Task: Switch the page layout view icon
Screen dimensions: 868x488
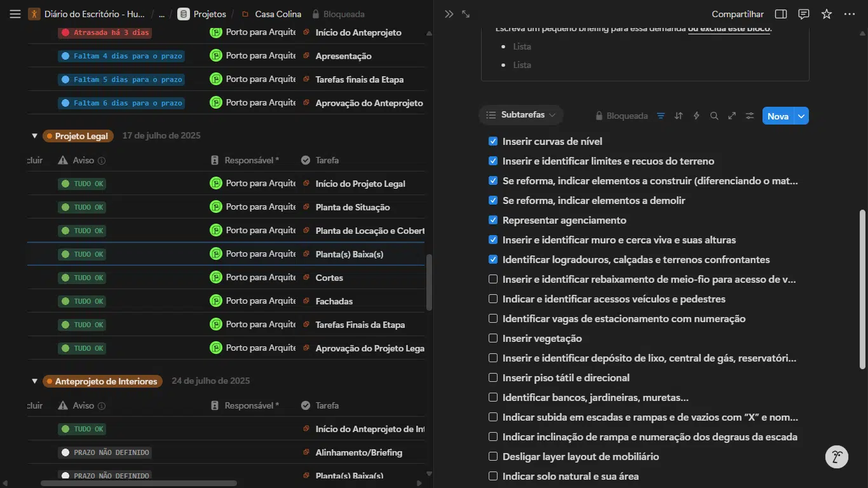Action: click(782, 14)
